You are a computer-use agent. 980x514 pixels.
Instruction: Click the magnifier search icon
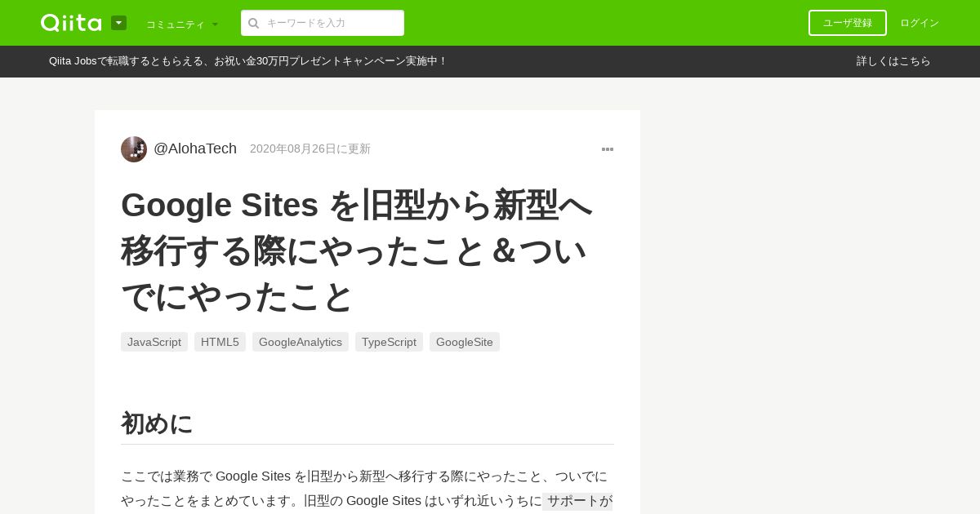tap(253, 23)
